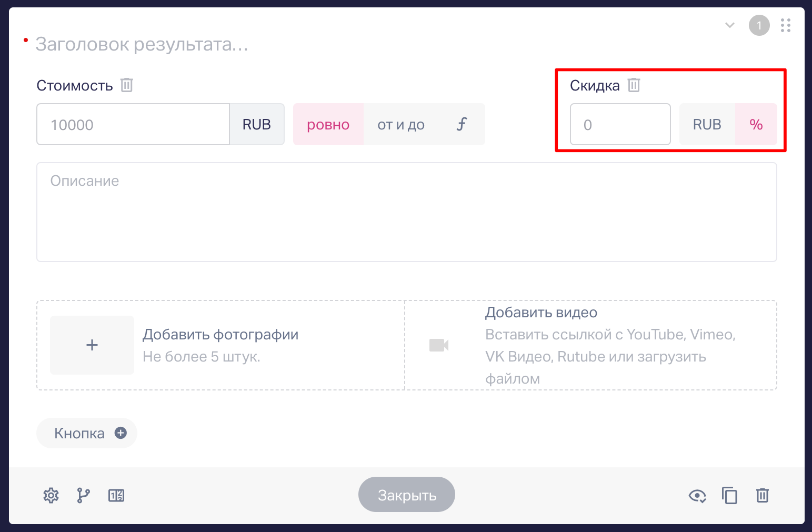This screenshot has width=812, height=532.
Task: Click the video camera icon
Action: (439, 345)
